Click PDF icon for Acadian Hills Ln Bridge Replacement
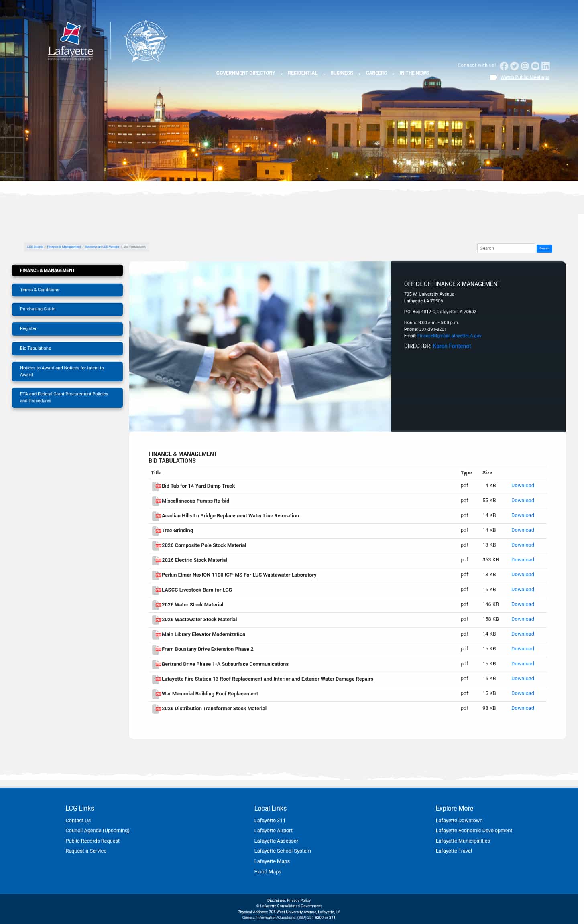 157,516
